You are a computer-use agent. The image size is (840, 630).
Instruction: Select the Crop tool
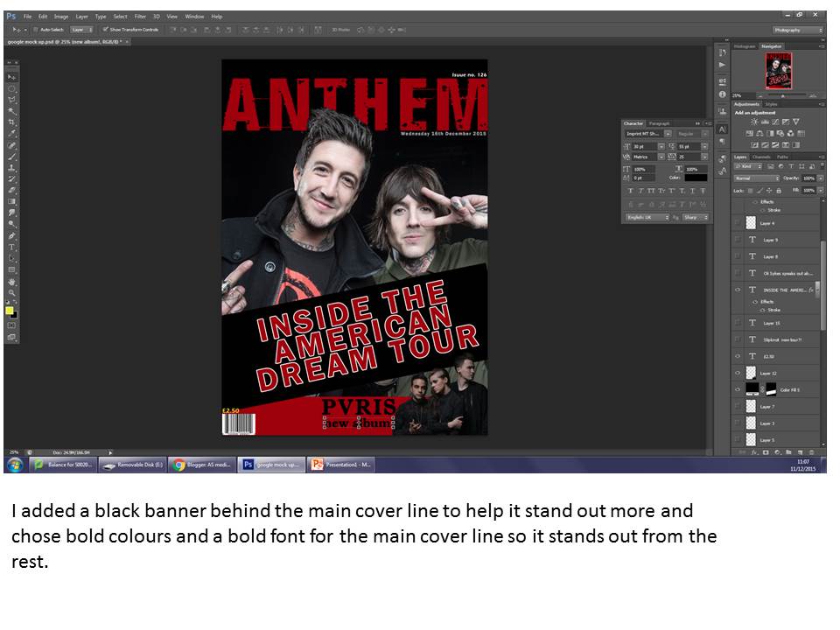click(x=11, y=122)
